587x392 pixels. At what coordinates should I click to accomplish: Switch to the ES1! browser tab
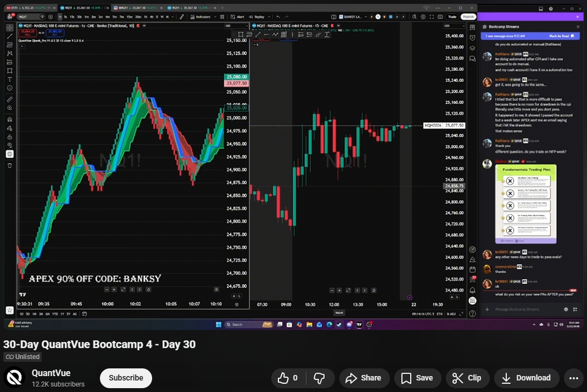32,8
